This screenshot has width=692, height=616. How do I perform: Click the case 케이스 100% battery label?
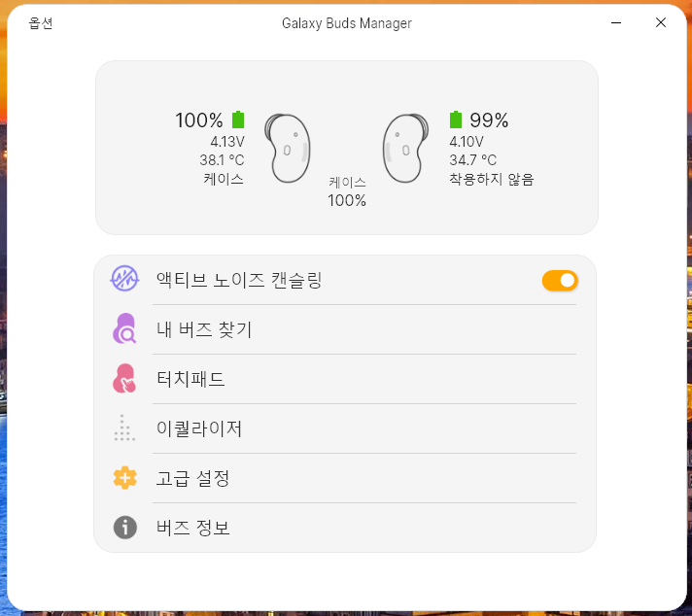point(347,192)
